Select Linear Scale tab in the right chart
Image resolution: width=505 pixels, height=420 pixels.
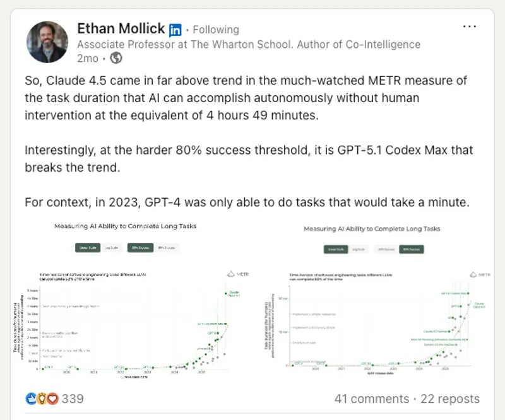pos(335,250)
